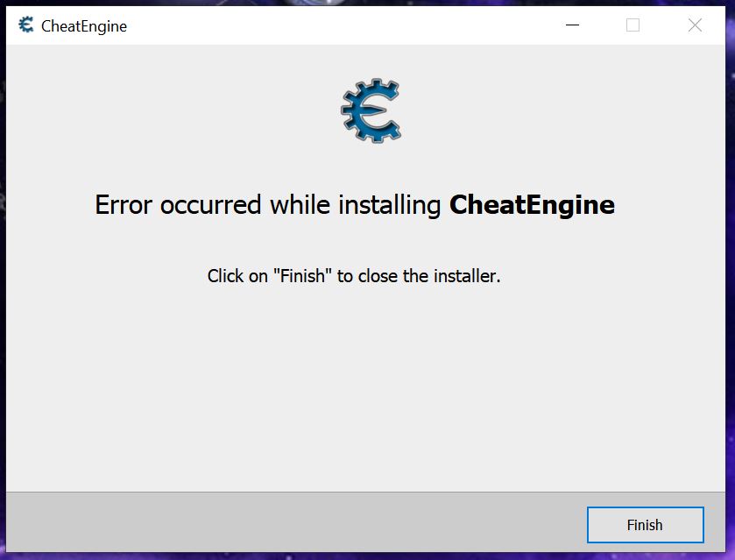Click the space wallpaper right of window
Screen dimensions: 735x560
[x=731, y=281]
